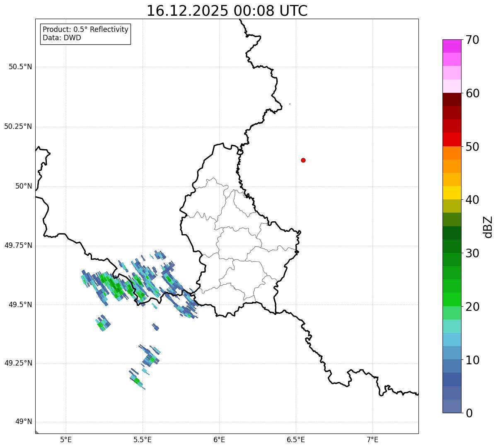Click the 6.5°E longitude label
Image resolution: width=498 pixels, height=448 pixels.
pos(296,440)
